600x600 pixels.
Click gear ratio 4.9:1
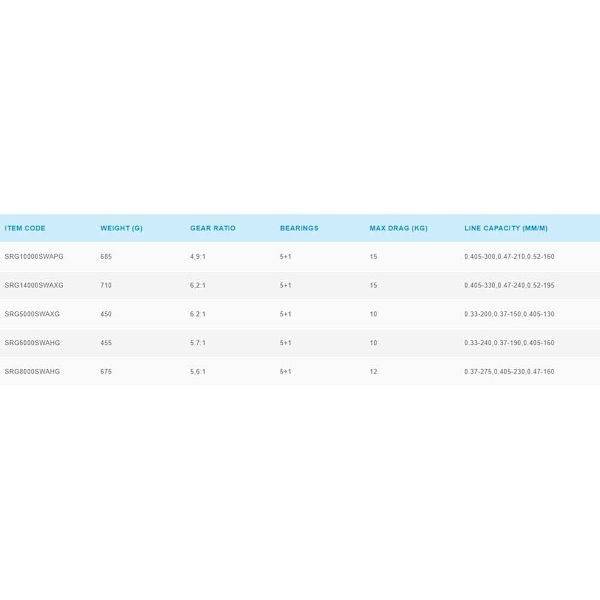pyautogui.click(x=198, y=256)
